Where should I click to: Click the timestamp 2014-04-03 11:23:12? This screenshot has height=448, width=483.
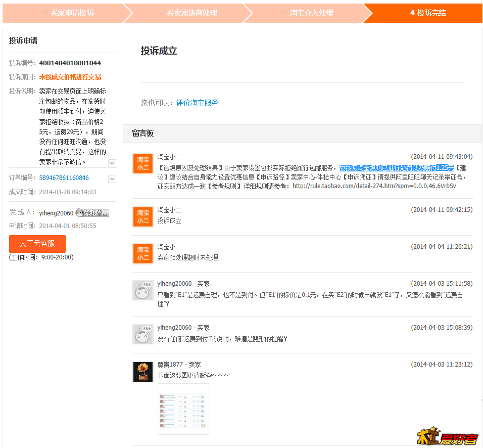click(x=442, y=365)
